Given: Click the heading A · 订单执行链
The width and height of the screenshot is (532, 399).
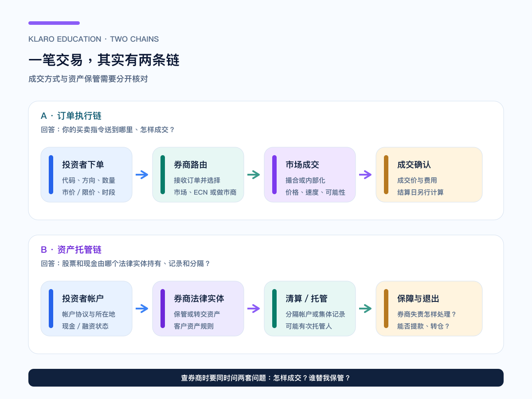Looking at the screenshot, I should (x=71, y=116).
